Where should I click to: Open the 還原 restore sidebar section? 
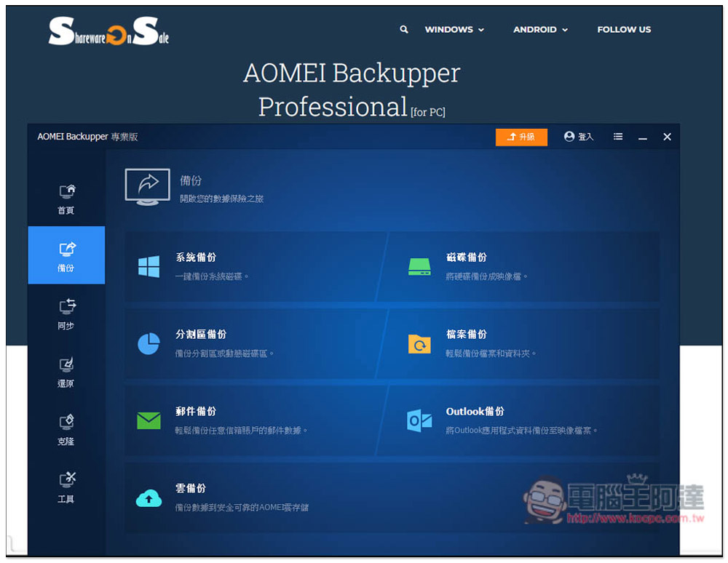[x=66, y=372]
